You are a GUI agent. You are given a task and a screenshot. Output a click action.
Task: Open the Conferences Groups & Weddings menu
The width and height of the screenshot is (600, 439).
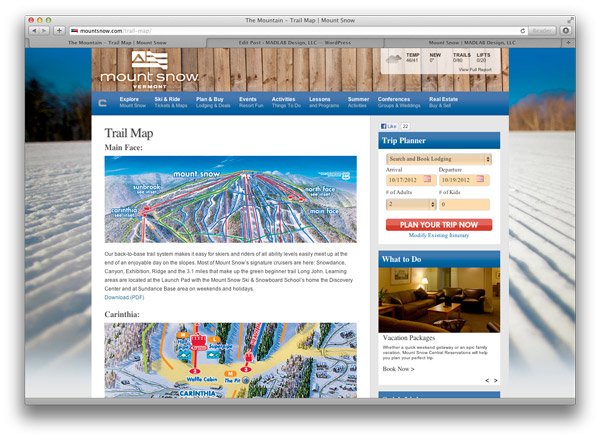tap(399, 102)
